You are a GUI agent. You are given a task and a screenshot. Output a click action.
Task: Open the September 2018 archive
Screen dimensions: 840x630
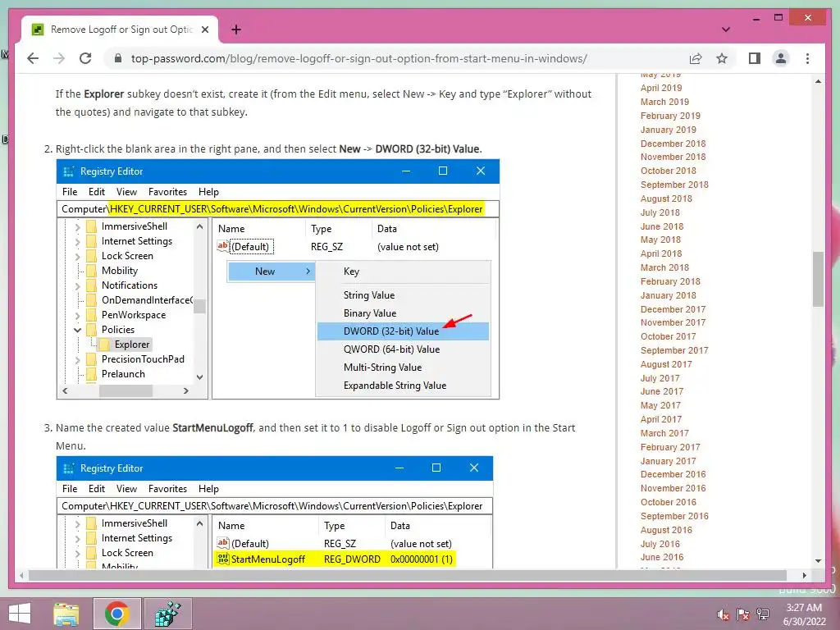coord(674,185)
